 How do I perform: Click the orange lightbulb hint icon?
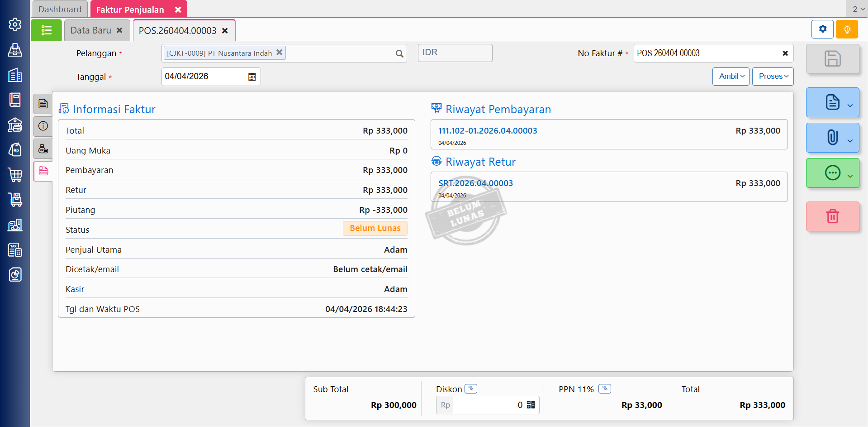pyautogui.click(x=847, y=29)
